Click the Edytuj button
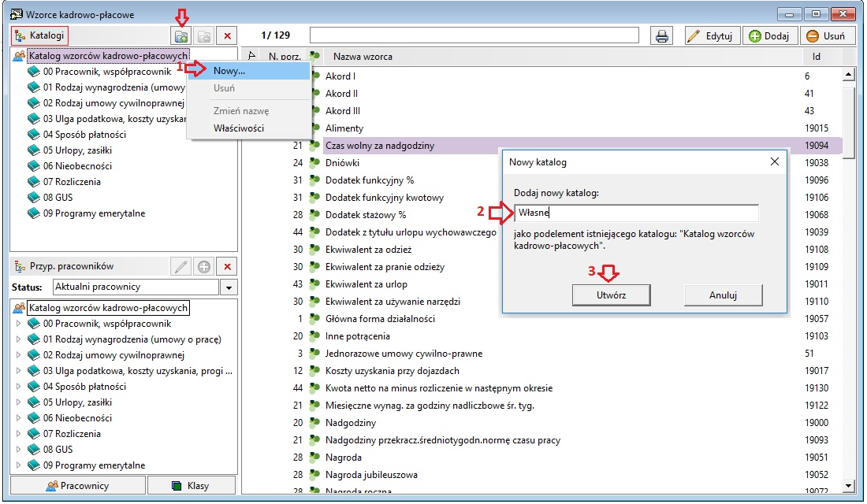 [x=713, y=36]
